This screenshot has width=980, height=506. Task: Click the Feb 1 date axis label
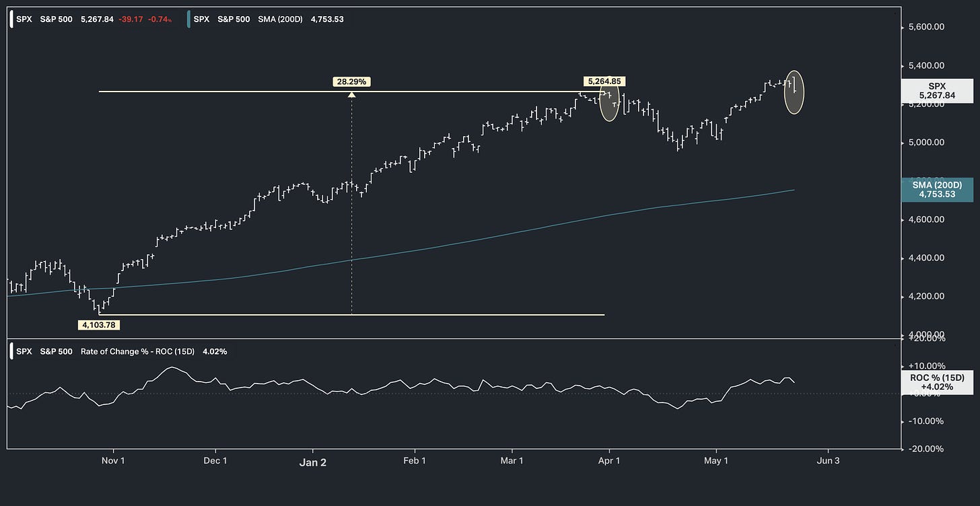point(415,461)
